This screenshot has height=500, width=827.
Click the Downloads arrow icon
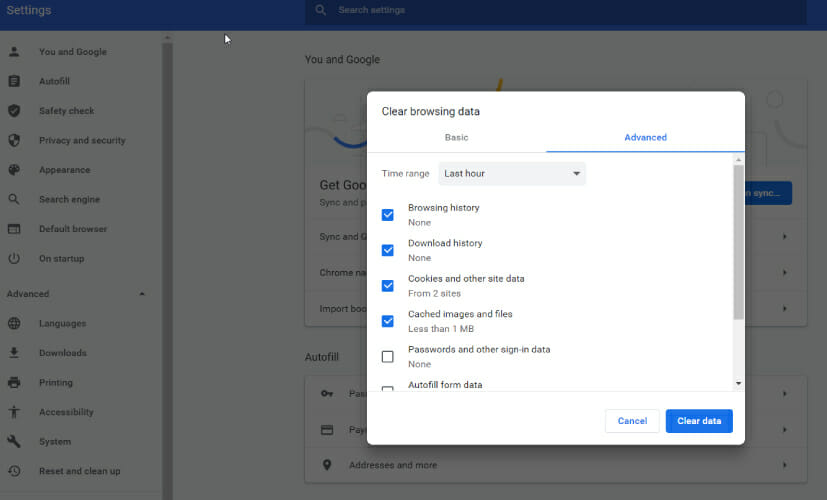coord(14,353)
